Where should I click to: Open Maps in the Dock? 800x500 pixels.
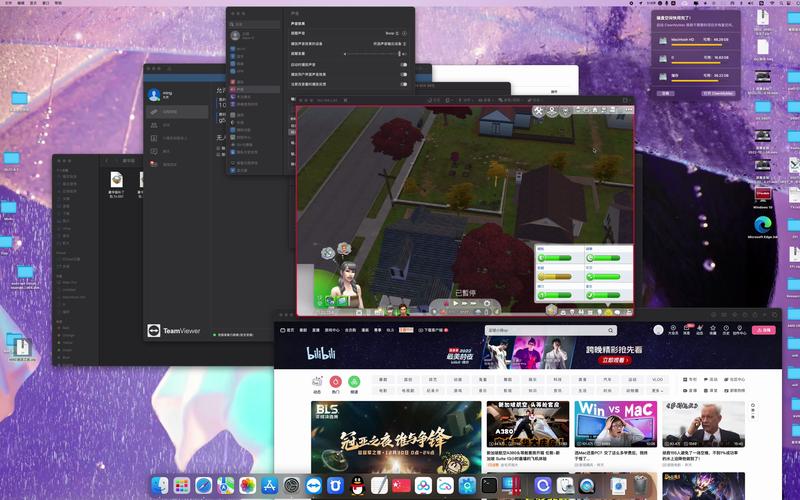(x=226, y=486)
